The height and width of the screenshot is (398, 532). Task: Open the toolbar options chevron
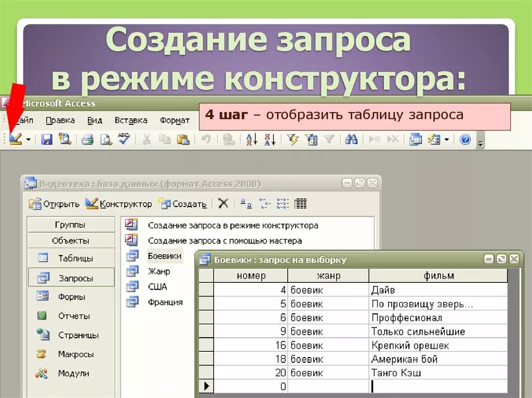tap(481, 140)
